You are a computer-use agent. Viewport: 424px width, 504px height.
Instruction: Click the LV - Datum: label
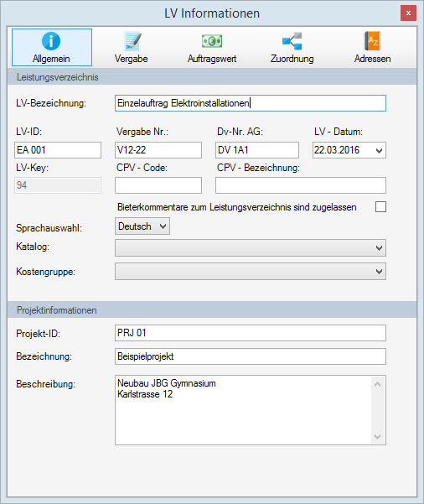pyautogui.click(x=339, y=132)
